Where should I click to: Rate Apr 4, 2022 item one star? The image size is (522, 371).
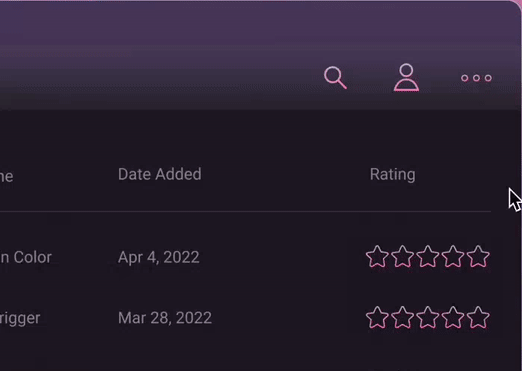click(x=377, y=257)
